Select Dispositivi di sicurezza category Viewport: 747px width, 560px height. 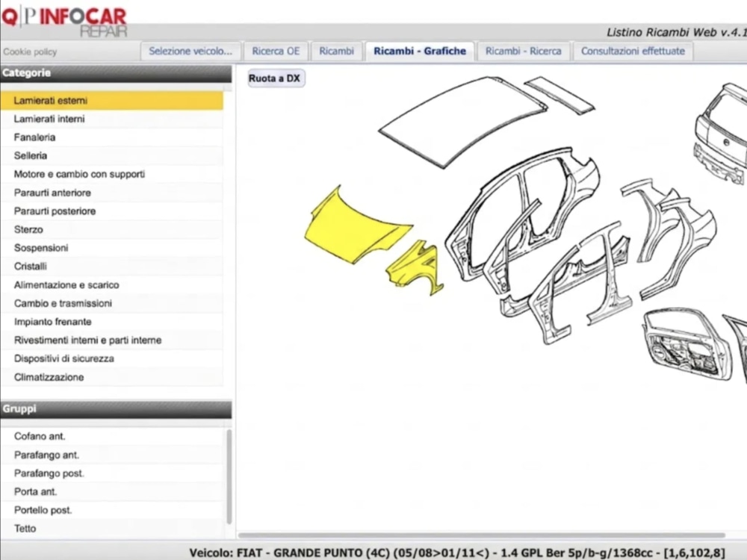click(x=111, y=358)
